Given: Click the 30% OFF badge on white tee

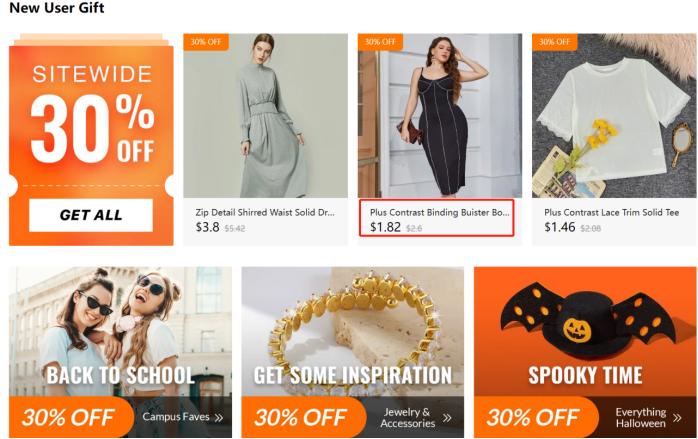Looking at the screenshot, I should [x=554, y=42].
